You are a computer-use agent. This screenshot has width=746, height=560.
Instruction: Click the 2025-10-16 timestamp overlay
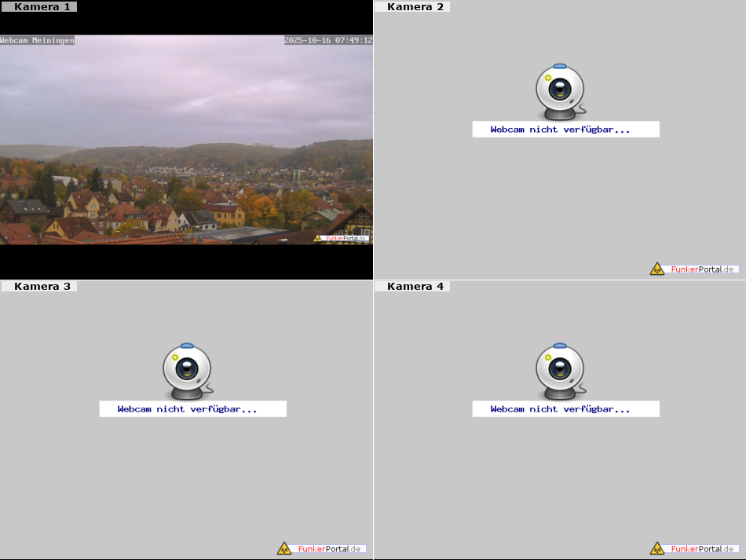pyautogui.click(x=327, y=40)
